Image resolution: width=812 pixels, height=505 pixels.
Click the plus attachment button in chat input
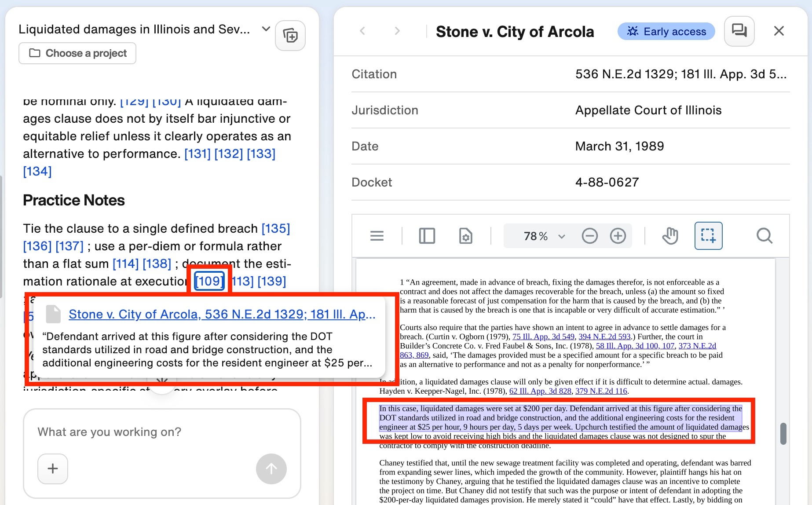click(53, 469)
